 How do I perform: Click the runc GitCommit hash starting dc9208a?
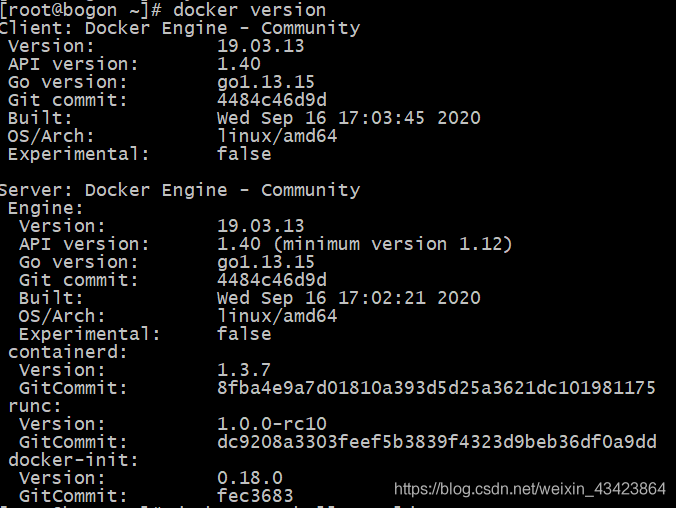click(x=436, y=442)
